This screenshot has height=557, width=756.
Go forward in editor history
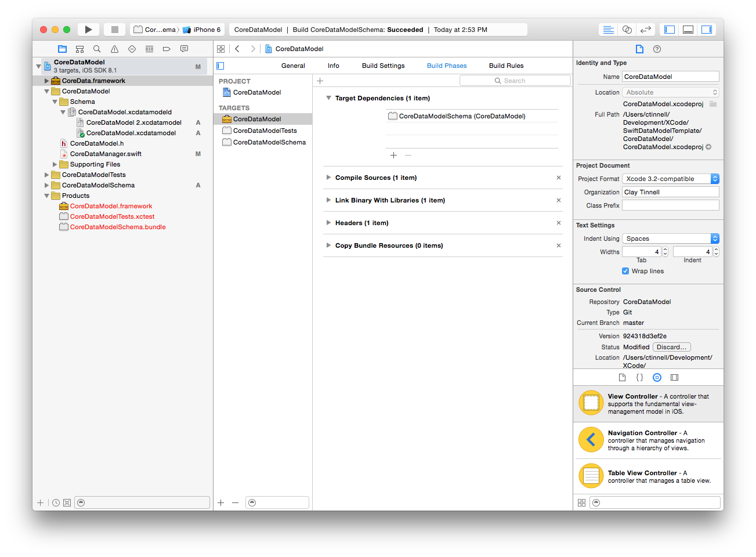click(253, 49)
